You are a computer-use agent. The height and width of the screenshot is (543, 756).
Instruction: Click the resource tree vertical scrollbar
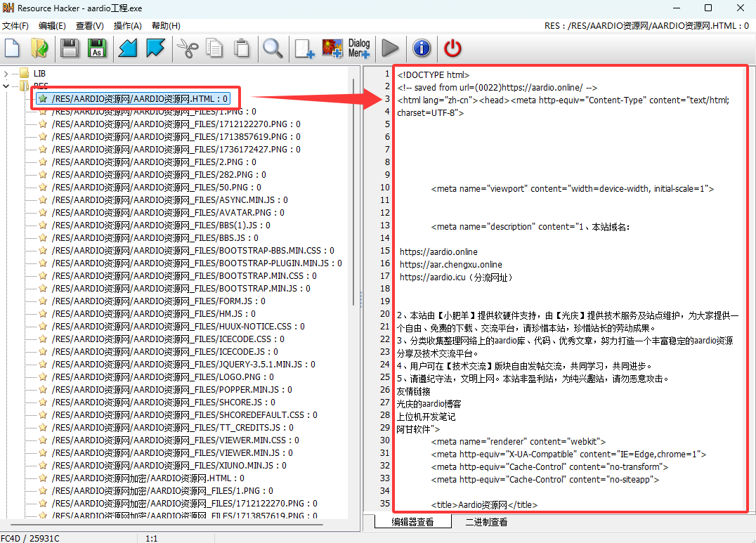(354, 193)
